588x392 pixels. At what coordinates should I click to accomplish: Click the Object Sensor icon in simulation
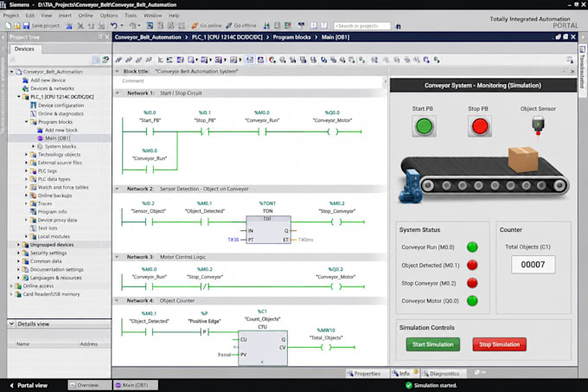(x=538, y=125)
